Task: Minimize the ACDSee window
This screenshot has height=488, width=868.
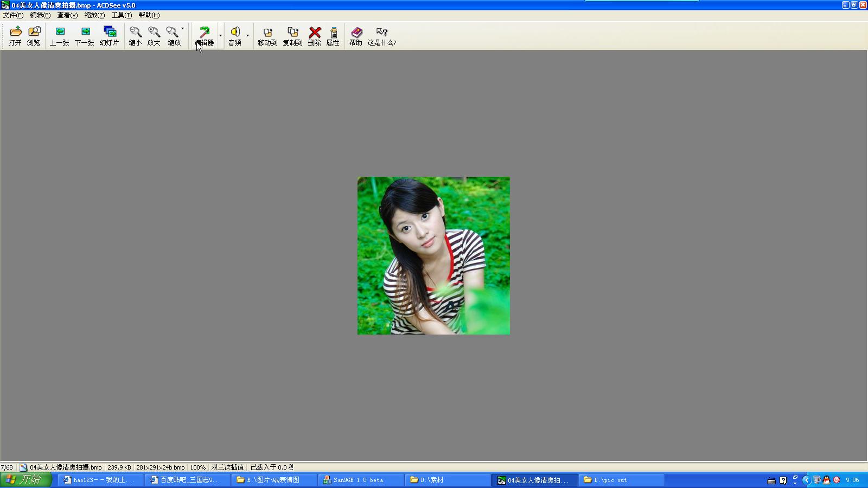Action: click(845, 5)
